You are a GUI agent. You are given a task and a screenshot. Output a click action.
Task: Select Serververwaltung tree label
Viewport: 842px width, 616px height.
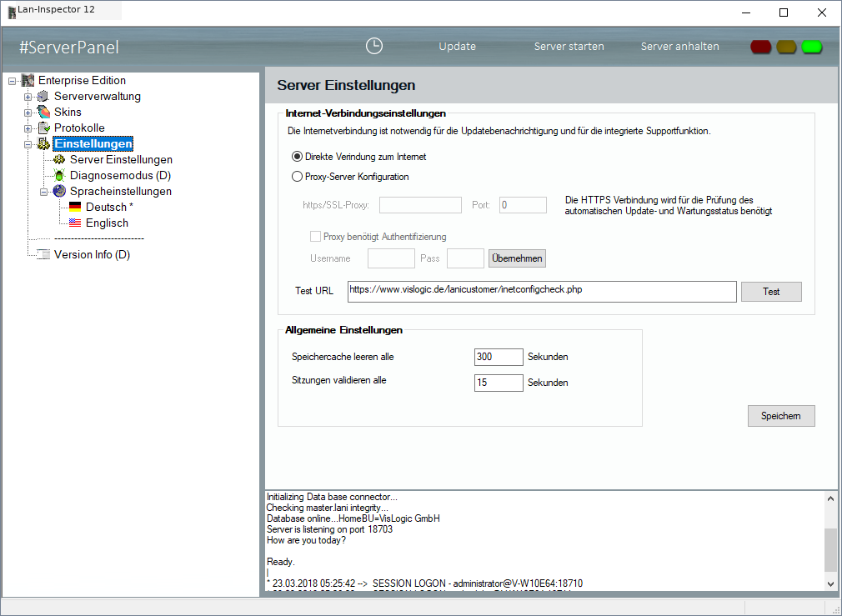pos(98,97)
